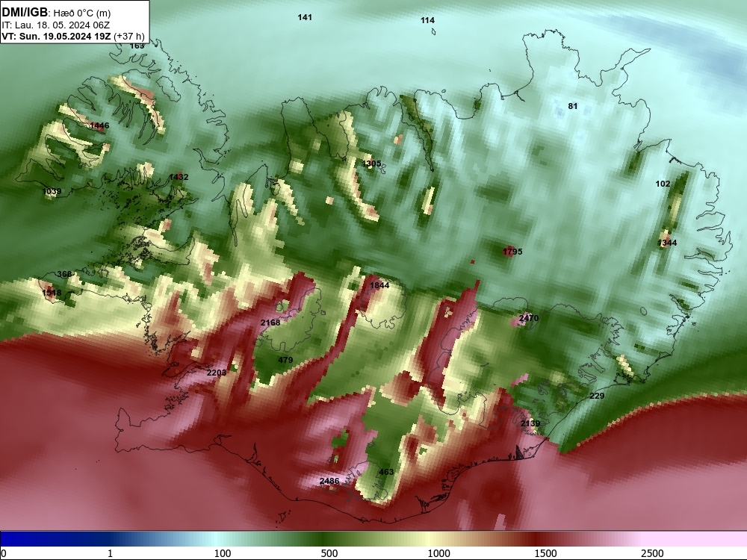Click the map value 463

pos(386,472)
